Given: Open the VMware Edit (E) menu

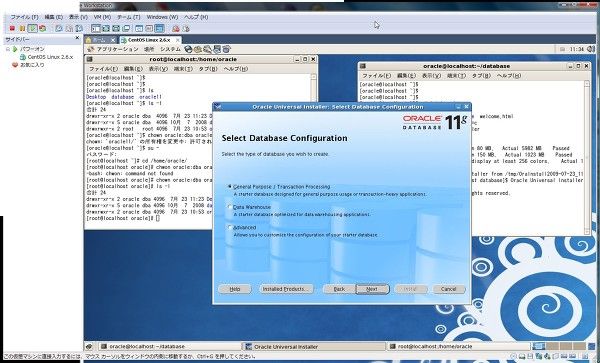Looking at the screenshot, I should tap(53, 17).
